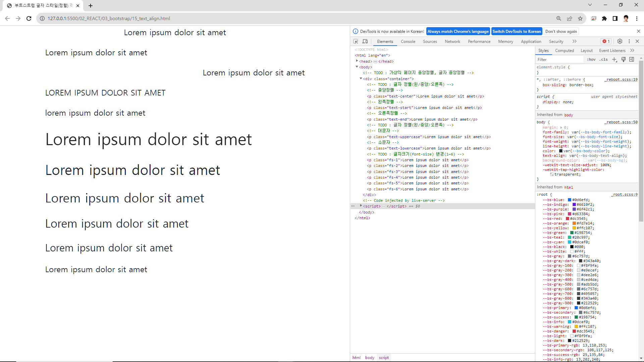
Task: Switch to the Console tab
Action: click(x=408, y=42)
